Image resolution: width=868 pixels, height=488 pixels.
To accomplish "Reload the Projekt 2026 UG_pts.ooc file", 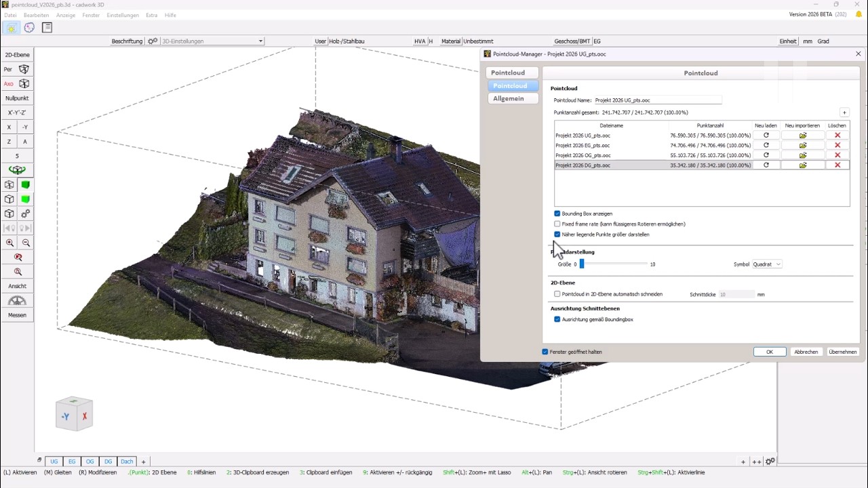I will (x=766, y=136).
